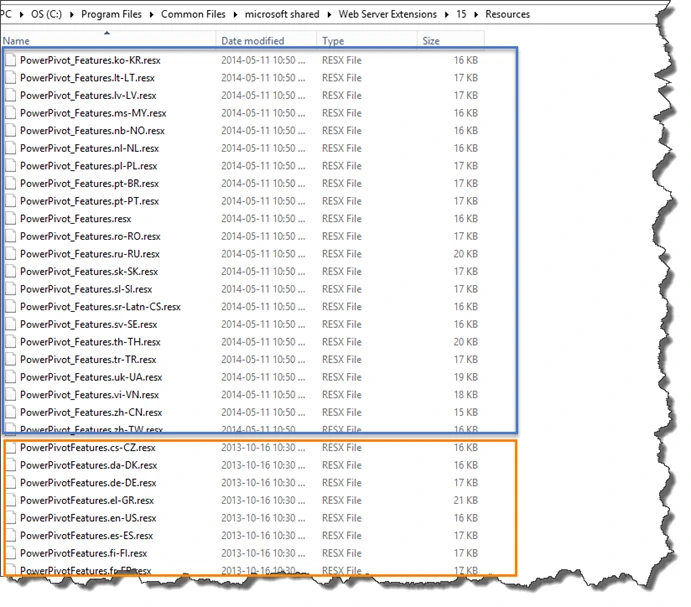Viewport: 691px width, 607px height.
Task: Click RESX File type of PowerPivotFeatures.de-DE.resx
Action: 342,484
